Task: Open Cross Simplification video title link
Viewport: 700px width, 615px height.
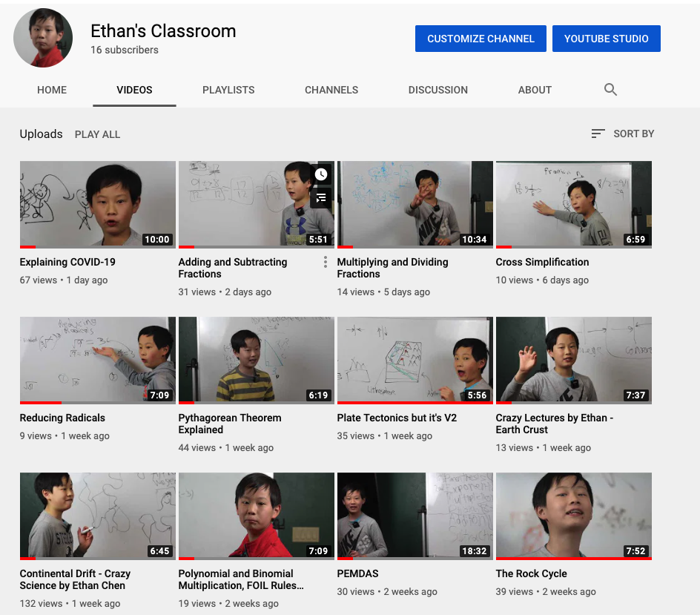Action: [542, 262]
